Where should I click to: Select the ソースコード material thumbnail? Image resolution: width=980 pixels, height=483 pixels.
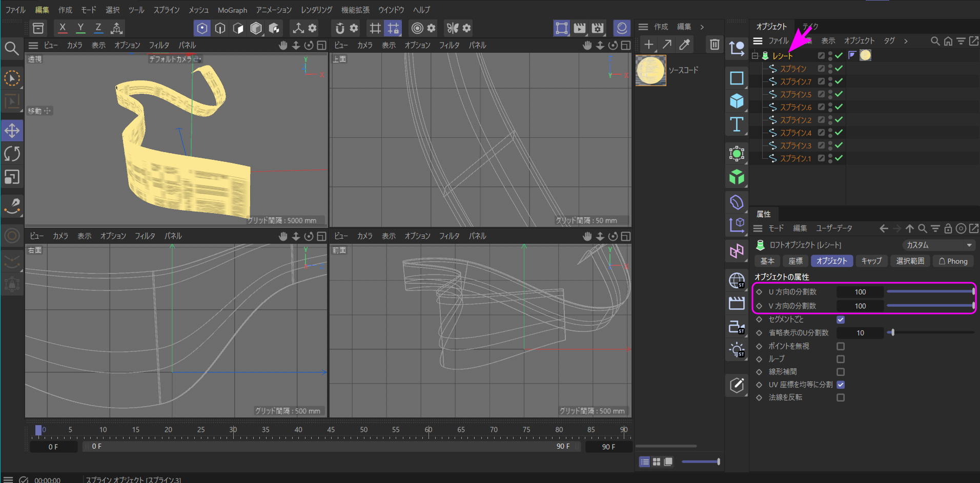[650, 70]
